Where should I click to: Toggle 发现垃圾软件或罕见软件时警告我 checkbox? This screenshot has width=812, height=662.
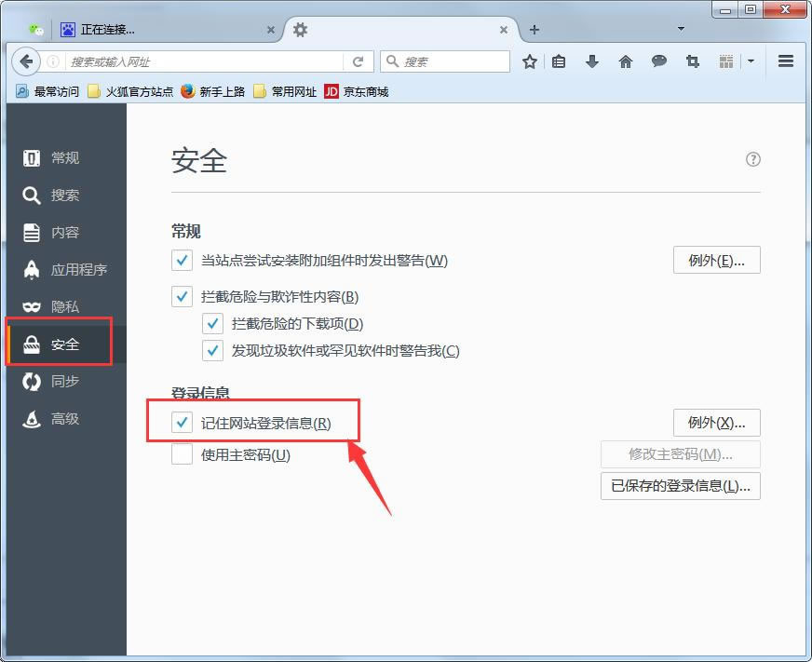click(212, 351)
